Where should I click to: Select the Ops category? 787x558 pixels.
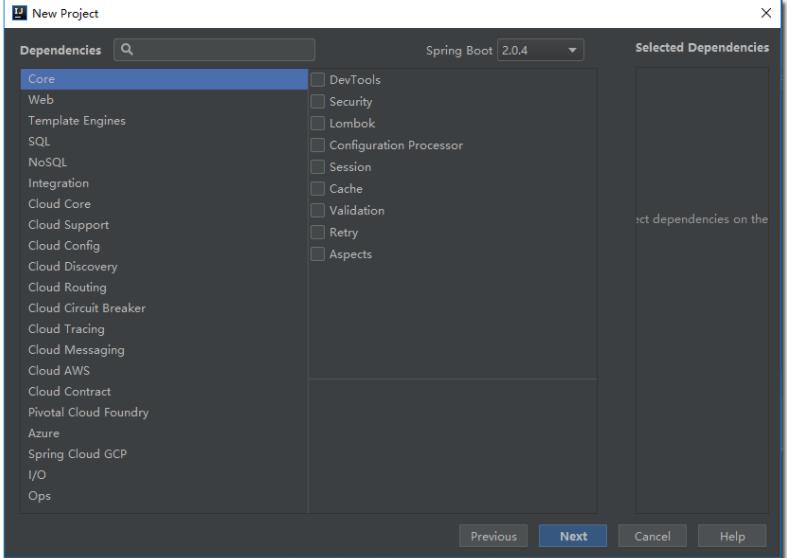164,496
